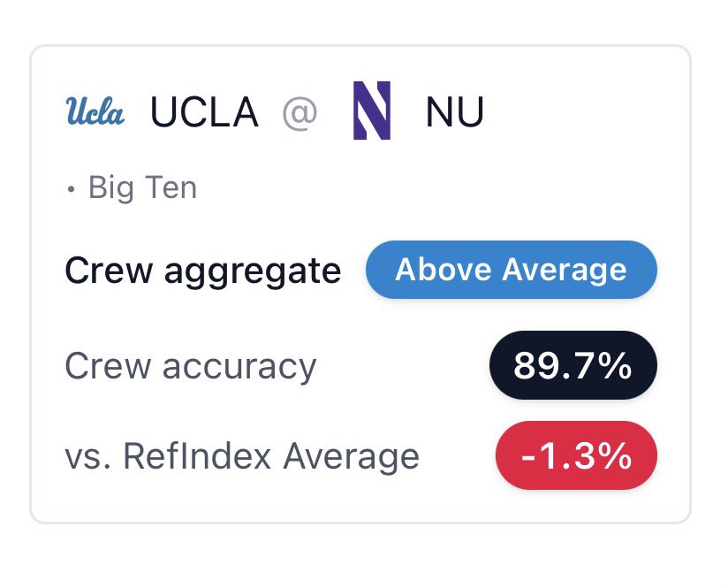This screenshot has width=728, height=588.
Task: Click the word RefIndex
Action: point(197,456)
